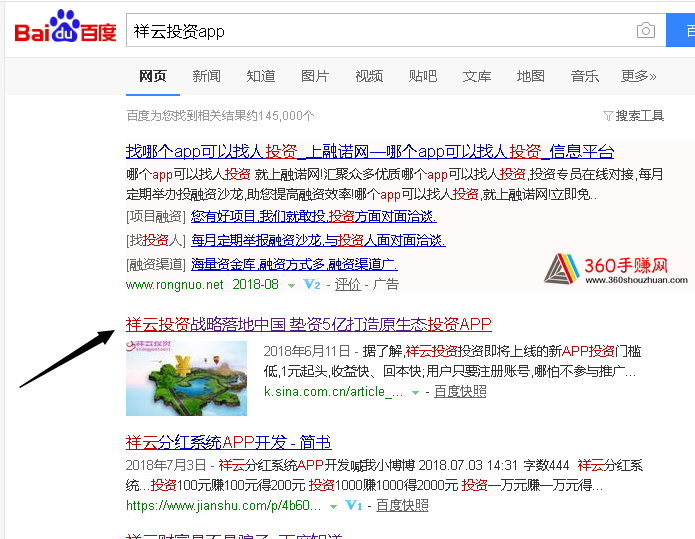695x539 pixels.
Task: Click the jianshu.com/p/4b60 URL
Action: [x=223, y=506]
